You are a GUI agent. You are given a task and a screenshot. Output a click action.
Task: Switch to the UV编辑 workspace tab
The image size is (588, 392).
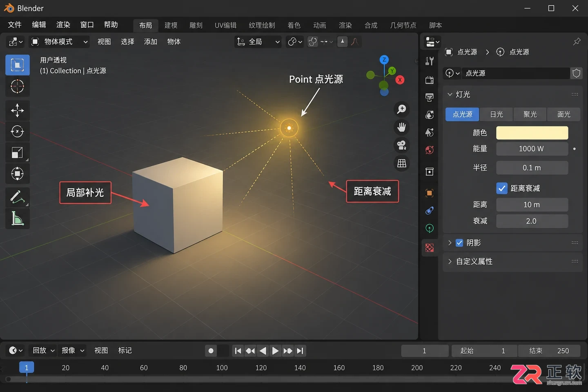(226, 25)
